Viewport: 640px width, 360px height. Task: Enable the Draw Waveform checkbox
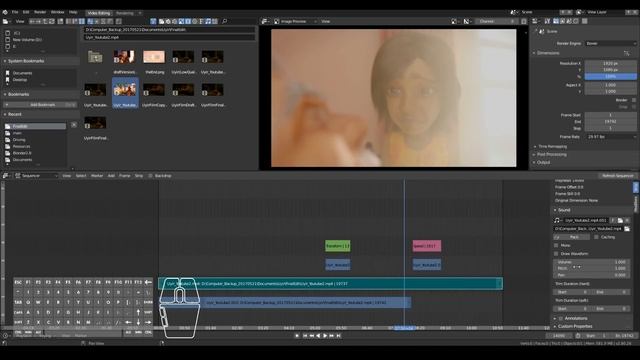pos(556,254)
